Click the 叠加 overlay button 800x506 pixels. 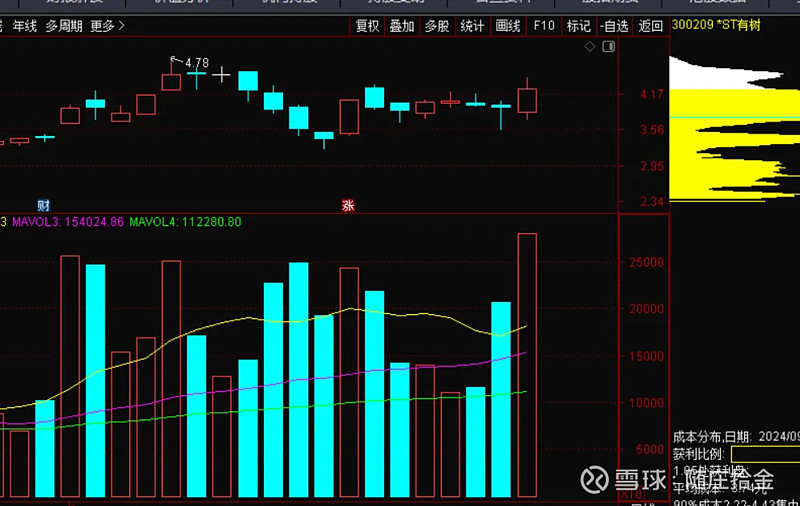(x=402, y=26)
